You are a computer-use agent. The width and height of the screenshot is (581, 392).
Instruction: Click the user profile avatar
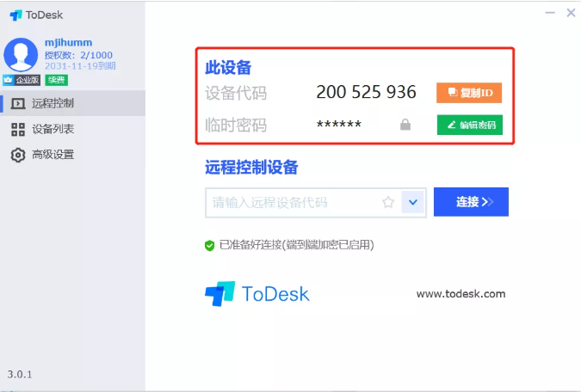(x=21, y=54)
